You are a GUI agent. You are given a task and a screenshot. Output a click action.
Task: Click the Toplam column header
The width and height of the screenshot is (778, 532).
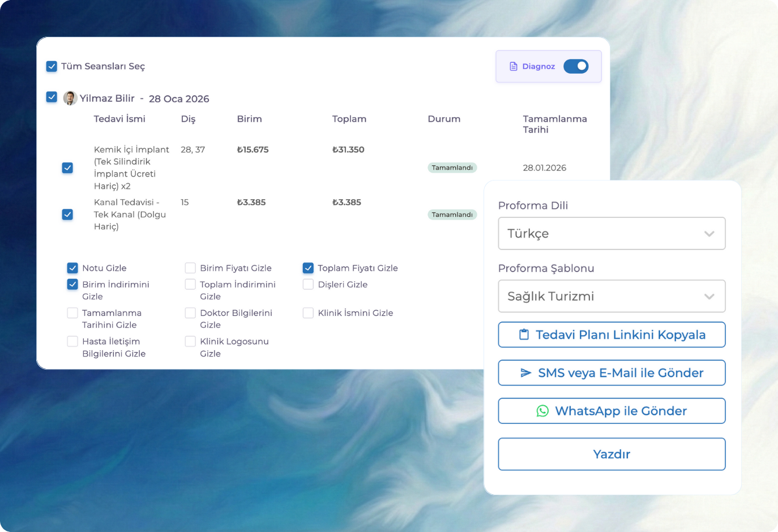pos(349,119)
